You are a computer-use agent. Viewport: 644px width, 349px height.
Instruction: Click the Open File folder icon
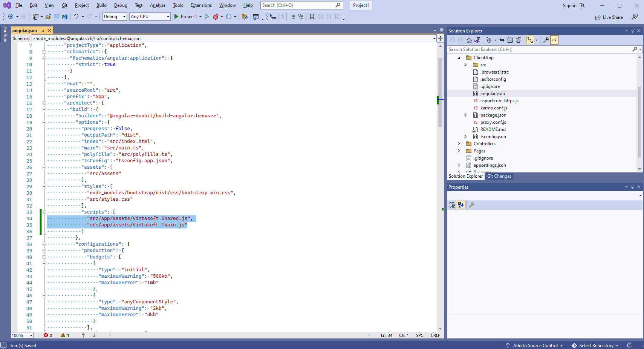(x=48, y=17)
